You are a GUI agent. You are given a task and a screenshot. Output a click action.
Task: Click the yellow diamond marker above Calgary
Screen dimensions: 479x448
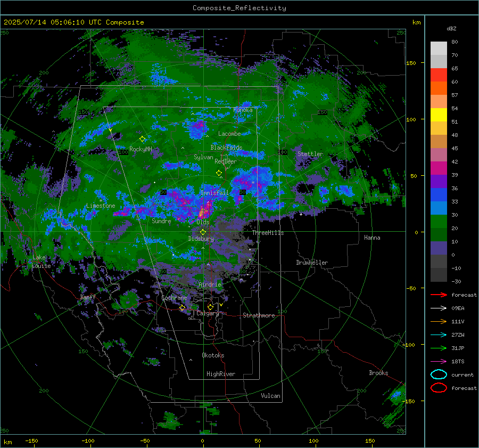(210, 307)
